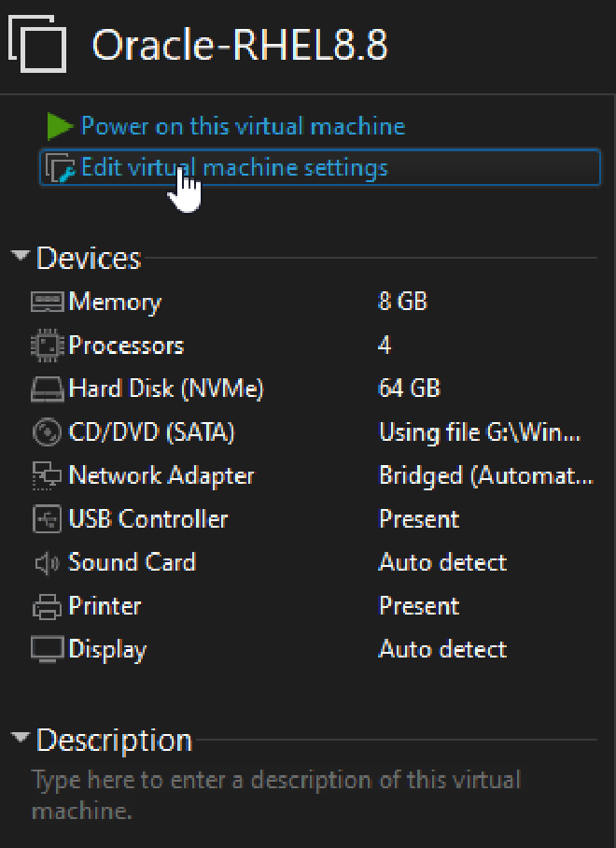
Task: Click the Memory device icon
Action: tap(47, 303)
